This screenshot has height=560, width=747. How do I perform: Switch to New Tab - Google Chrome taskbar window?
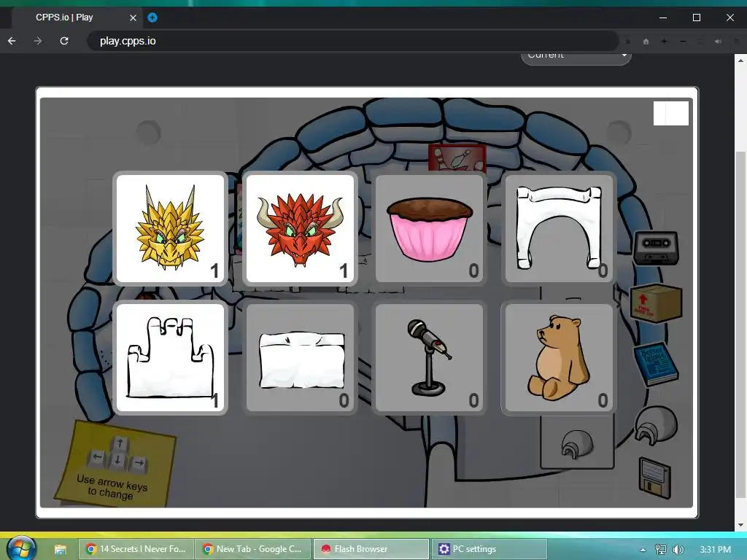tap(253, 549)
